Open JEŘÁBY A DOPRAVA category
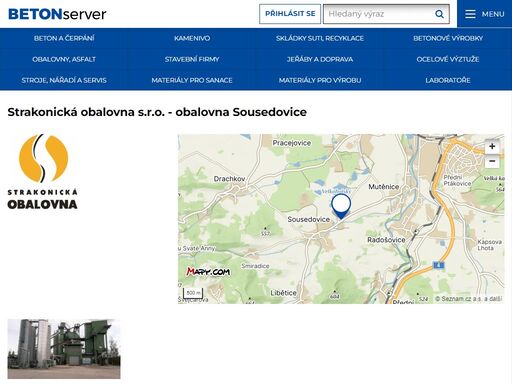512x384 pixels. tap(320, 59)
